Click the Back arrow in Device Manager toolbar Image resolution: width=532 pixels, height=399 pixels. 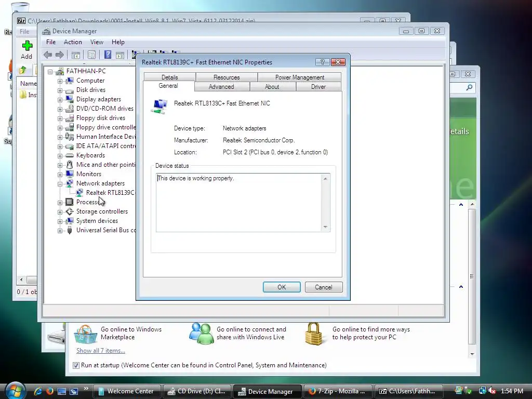(x=48, y=55)
